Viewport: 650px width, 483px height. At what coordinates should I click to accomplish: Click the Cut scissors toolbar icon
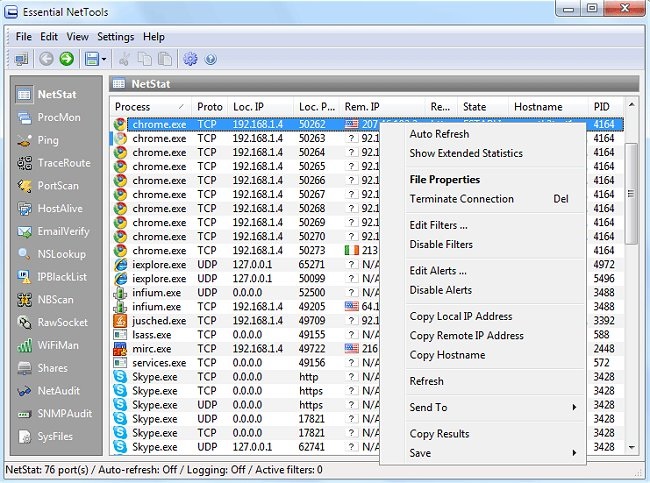124,59
